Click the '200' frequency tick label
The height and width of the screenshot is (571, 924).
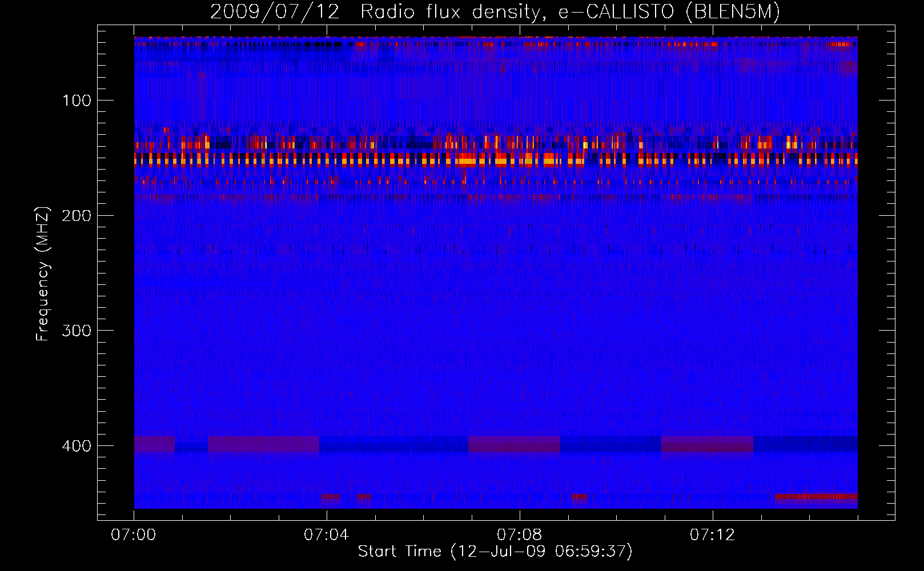click(x=76, y=216)
